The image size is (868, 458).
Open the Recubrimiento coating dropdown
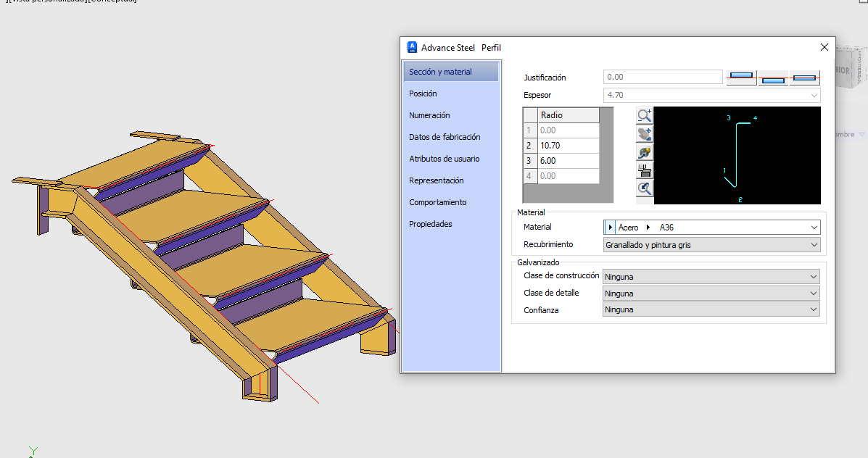712,245
